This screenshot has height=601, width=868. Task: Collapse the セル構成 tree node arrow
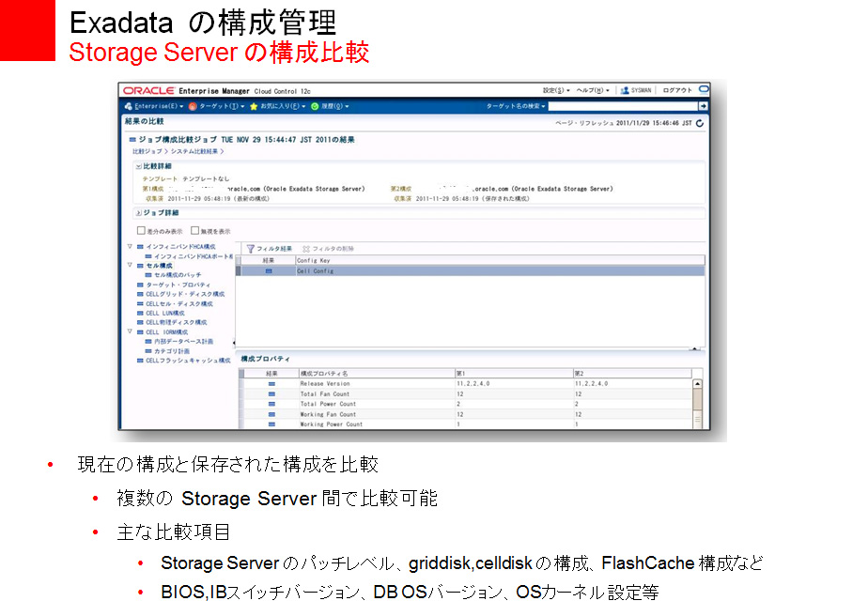(x=130, y=265)
